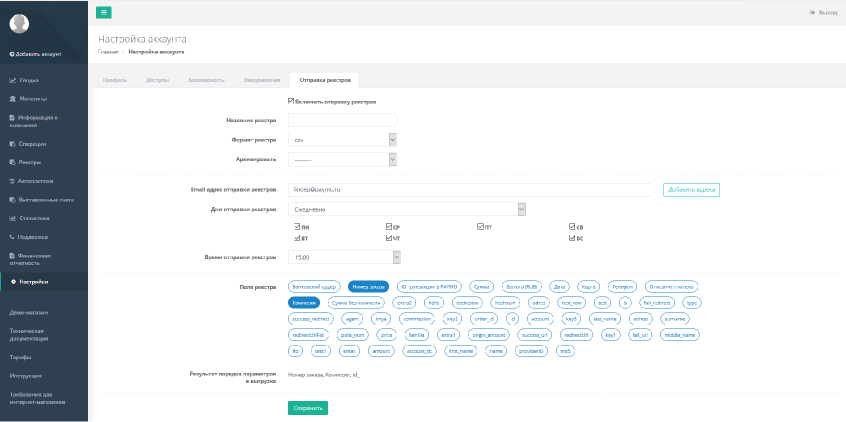Image resolution: width=846 pixels, height=422 pixels.
Task: Select the md5 field tag
Action: coord(565,351)
